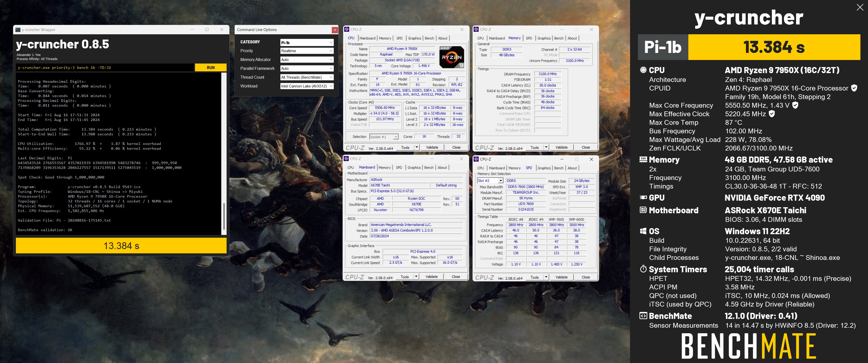Click the Core Speed 5506.60 MHz value

click(x=385, y=108)
